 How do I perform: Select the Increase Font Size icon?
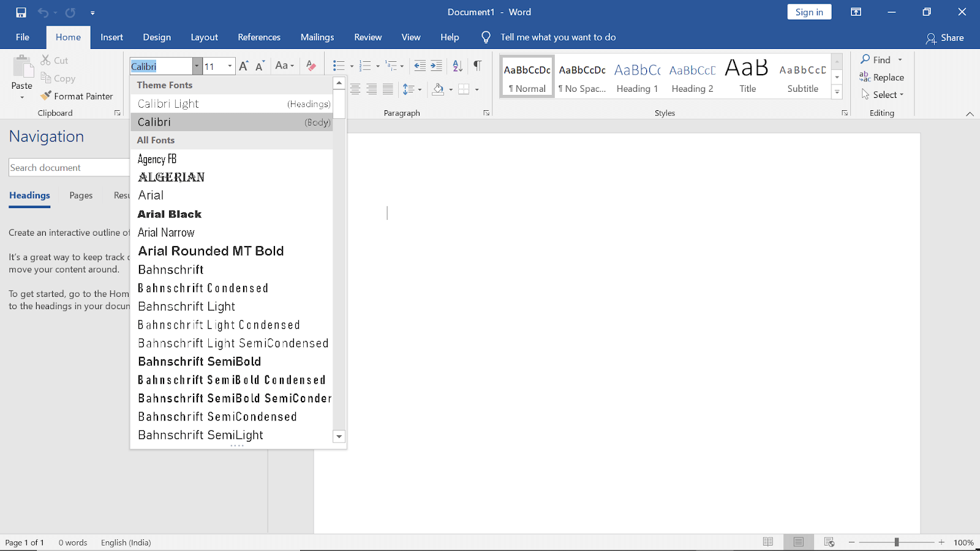click(243, 66)
